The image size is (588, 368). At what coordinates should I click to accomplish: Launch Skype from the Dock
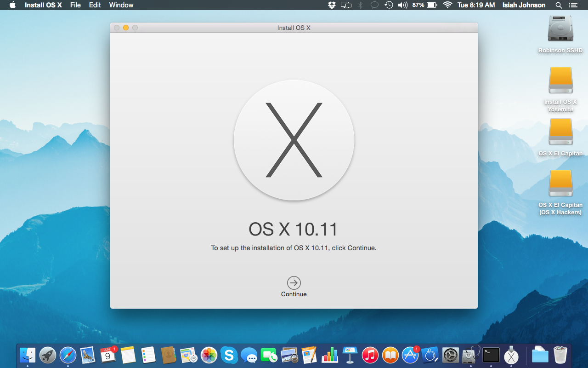229,355
